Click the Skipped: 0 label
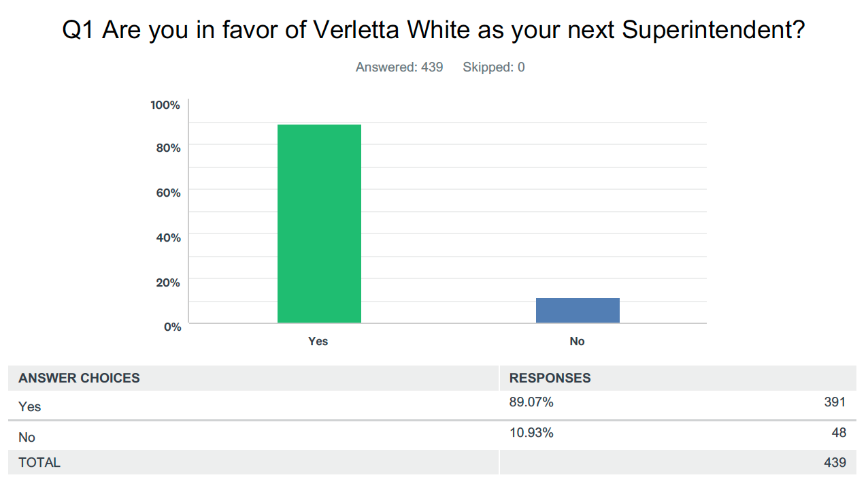 494,67
